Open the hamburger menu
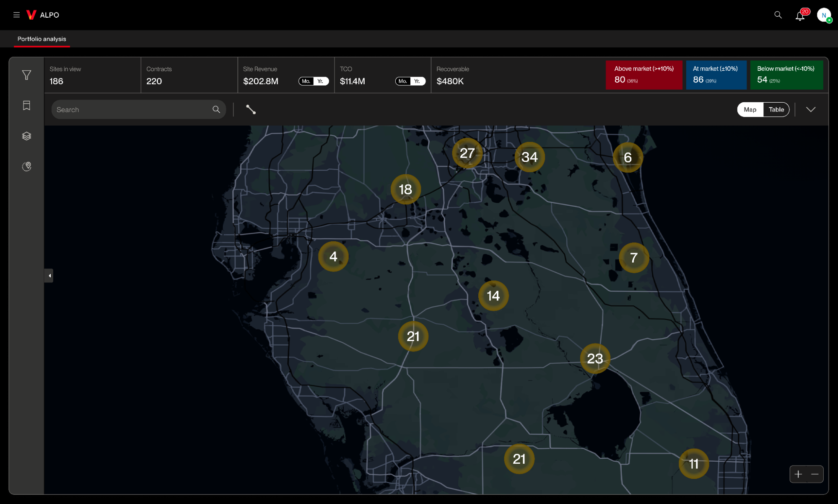838x504 pixels. tap(16, 15)
